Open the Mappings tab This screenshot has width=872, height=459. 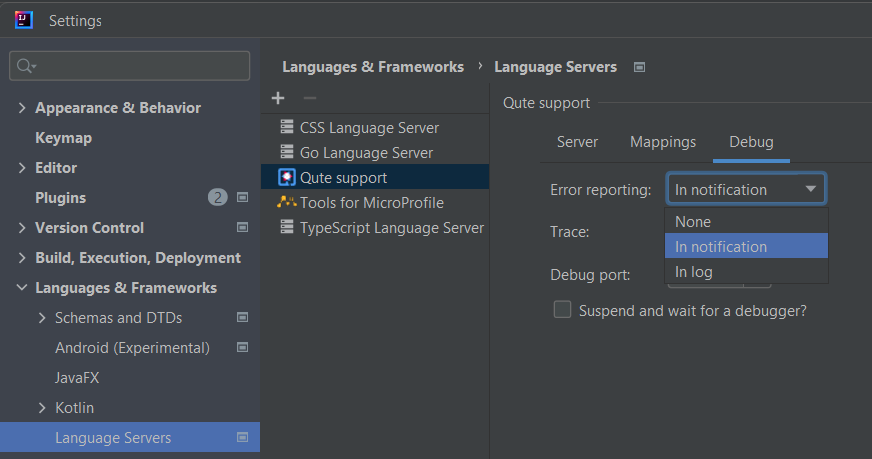click(663, 142)
